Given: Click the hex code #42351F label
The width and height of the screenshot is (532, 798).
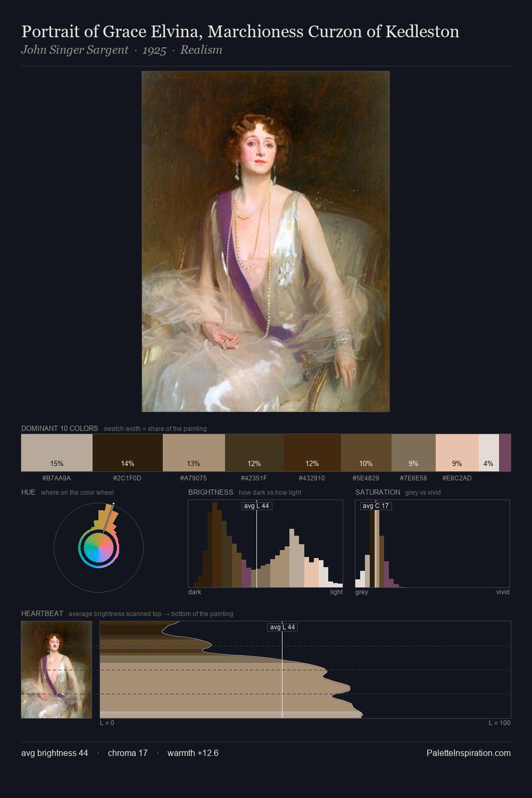Looking at the screenshot, I should [x=254, y=478].
